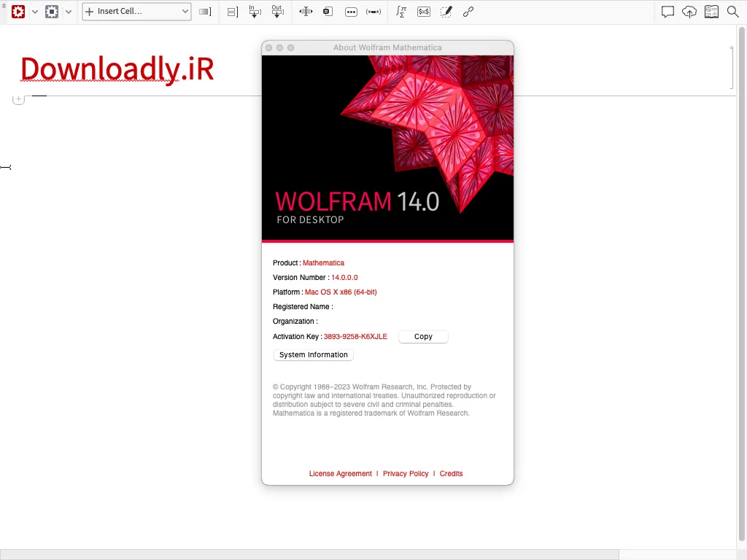Image resolution: width=747 pixels, height=560 pixels.
Task: Click the comment (*▬*) toolbar icon
Action: (373, 12)
